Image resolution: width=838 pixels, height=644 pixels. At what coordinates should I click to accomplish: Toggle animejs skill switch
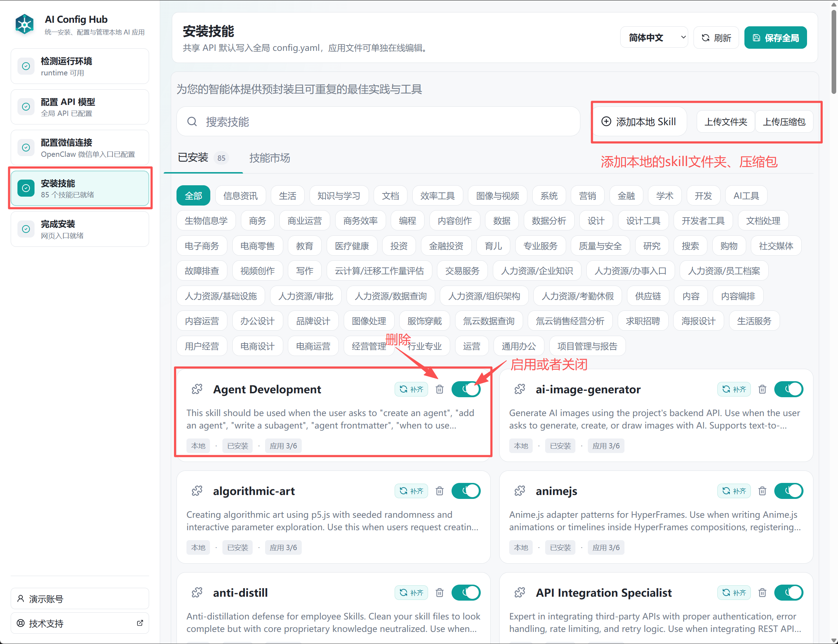[789, 491]
